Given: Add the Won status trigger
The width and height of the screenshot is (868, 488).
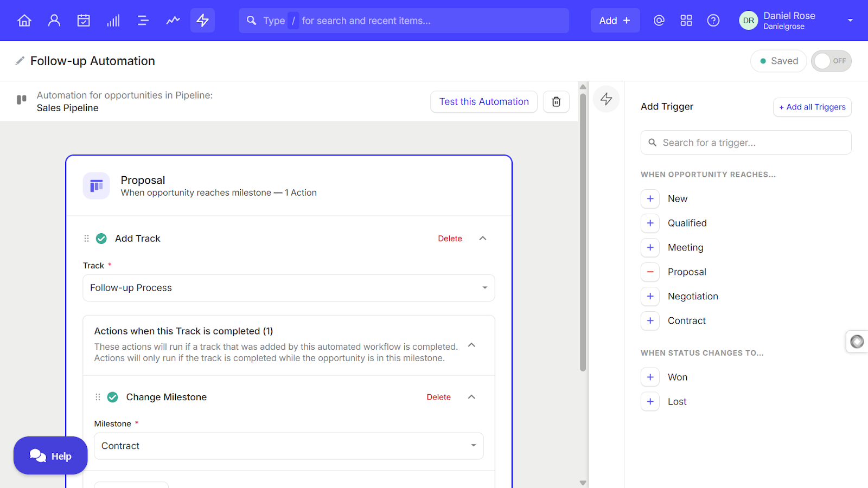Looking at the screenshot, I should coord(650,377).
